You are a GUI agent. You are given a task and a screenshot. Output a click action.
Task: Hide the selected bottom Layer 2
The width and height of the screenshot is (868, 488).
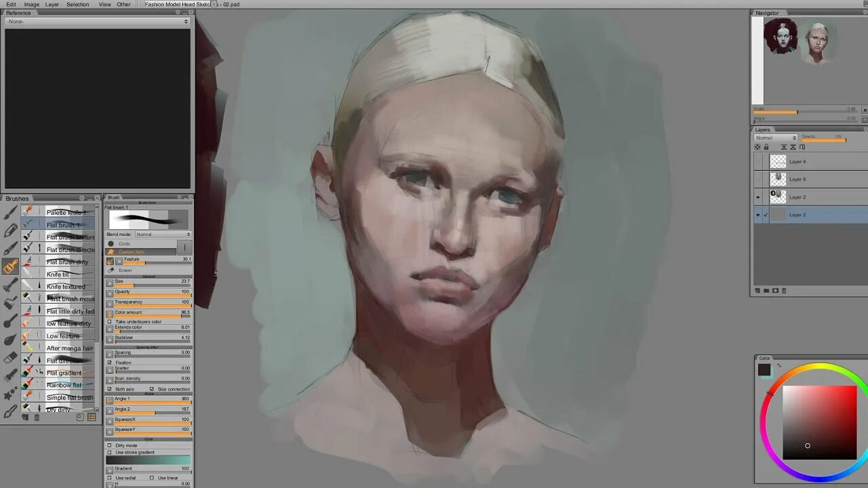(758, 215)
